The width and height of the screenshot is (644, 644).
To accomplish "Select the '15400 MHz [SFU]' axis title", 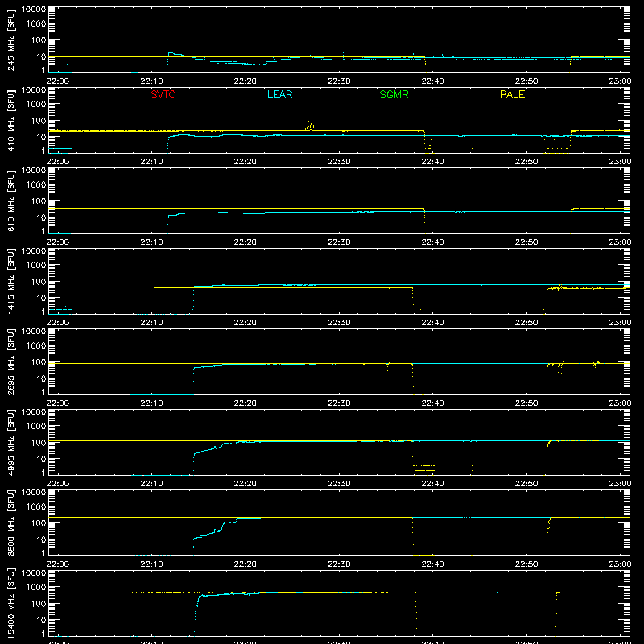I will pyautogui.click(x=11, y=603).
